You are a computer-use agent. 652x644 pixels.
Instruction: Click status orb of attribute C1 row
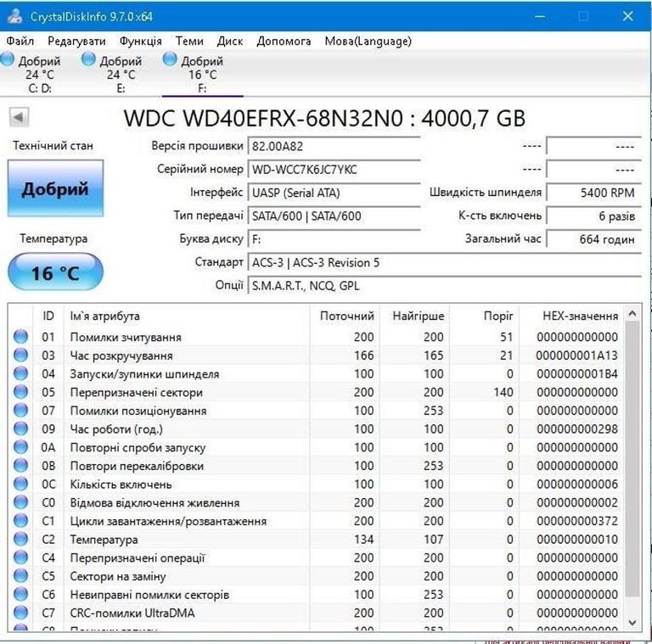point(20,521)
